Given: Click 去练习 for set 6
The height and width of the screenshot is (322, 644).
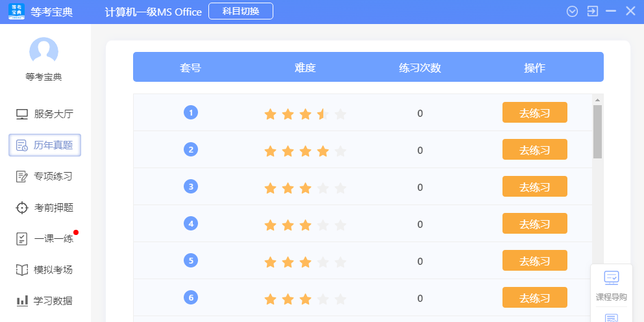Looking at the screenshot, I should pyautogui.click(x=535, y=297).
